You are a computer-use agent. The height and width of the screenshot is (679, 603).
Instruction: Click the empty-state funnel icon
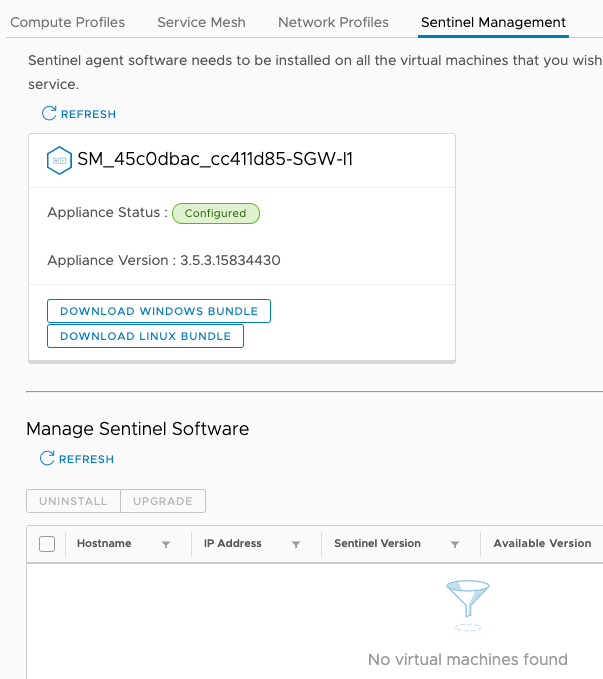click(x=467, y=604)
